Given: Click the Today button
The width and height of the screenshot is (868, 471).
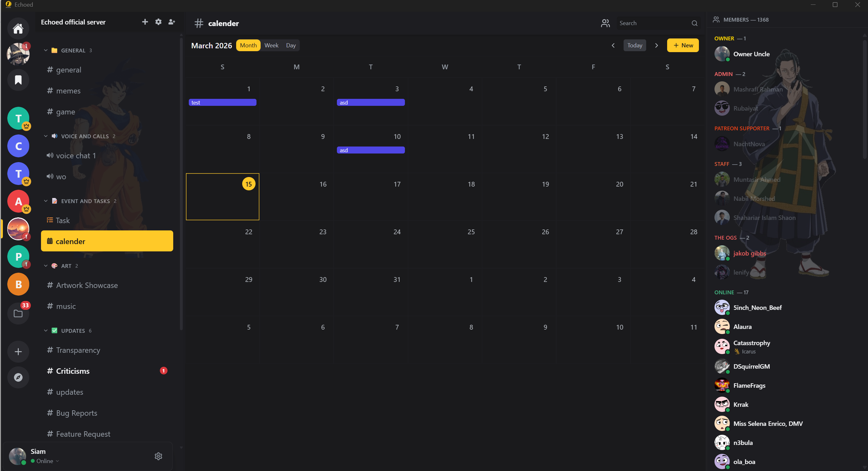Looking at the screenshot, I should (x=634, y=45).
